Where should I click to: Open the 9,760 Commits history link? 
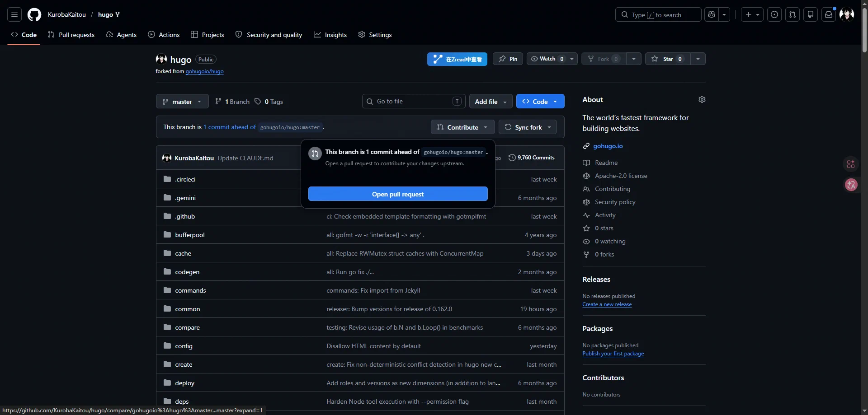point(532,158)
